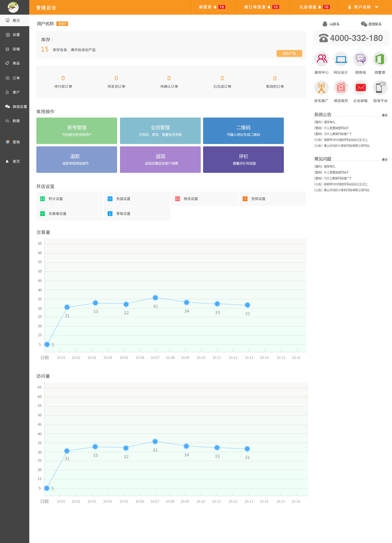Expand the 用户名称 dropdown arrow

[376, 7]
